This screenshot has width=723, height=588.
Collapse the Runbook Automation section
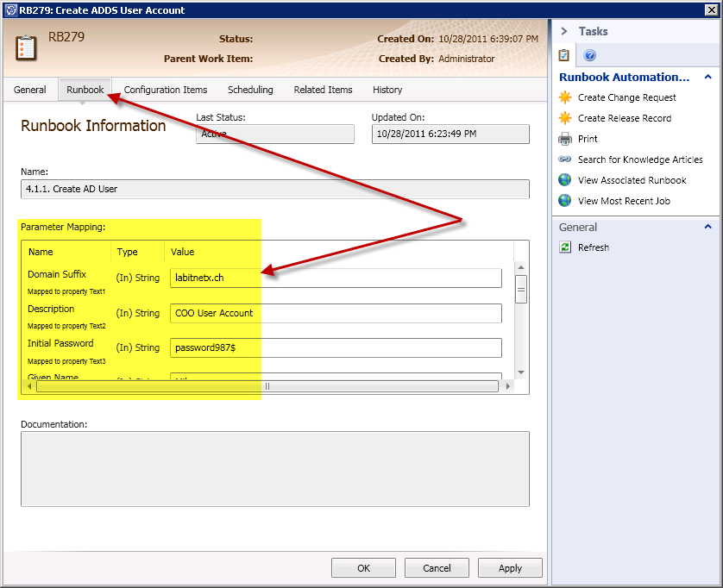tap(707, 77)
